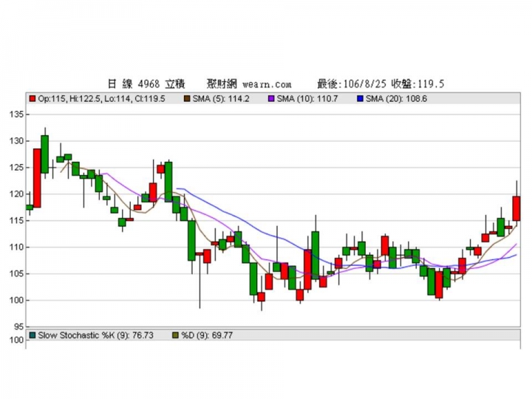Viewport: 532px width, 399px height.
Task: Click the 130 price axis label
Action: [16, 141]
